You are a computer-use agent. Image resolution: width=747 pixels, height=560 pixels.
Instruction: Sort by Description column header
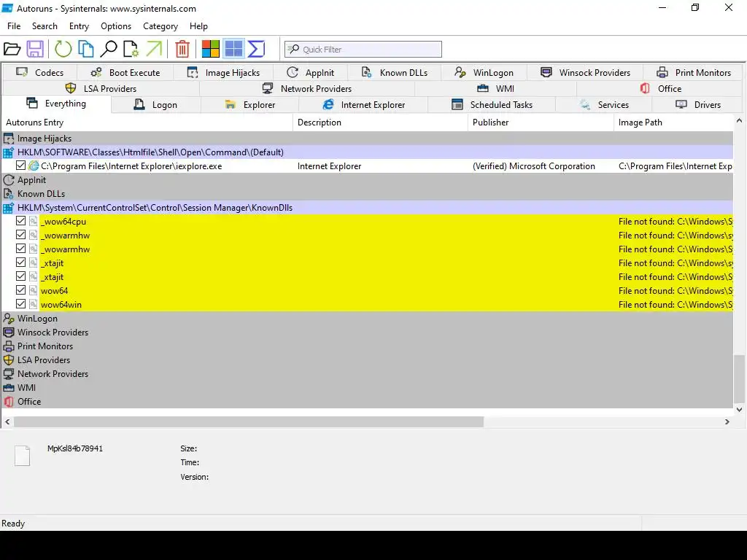pos(381,122)
